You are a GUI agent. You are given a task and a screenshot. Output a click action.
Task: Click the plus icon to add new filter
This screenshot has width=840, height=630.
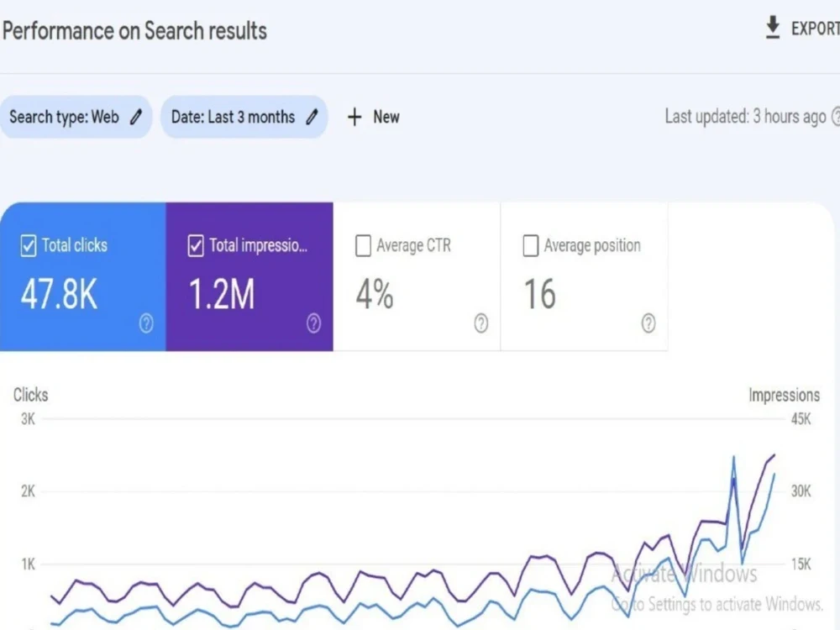(354, 117)
